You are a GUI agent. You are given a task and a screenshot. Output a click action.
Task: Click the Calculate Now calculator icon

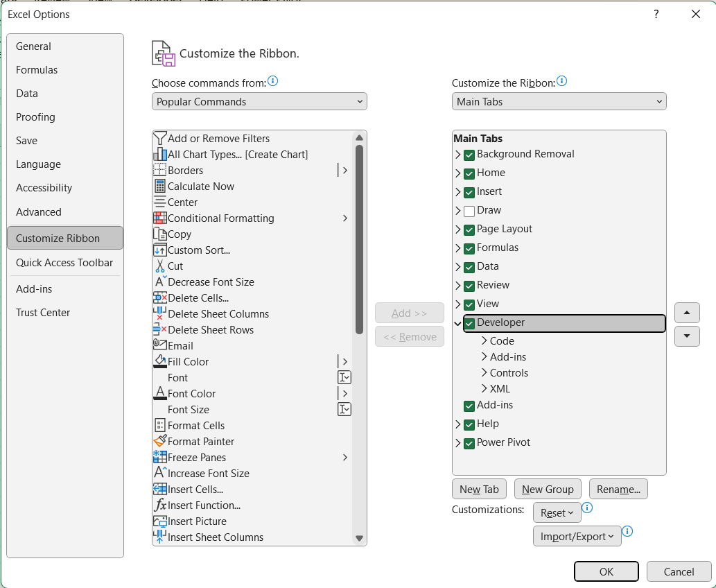point(160,187)
